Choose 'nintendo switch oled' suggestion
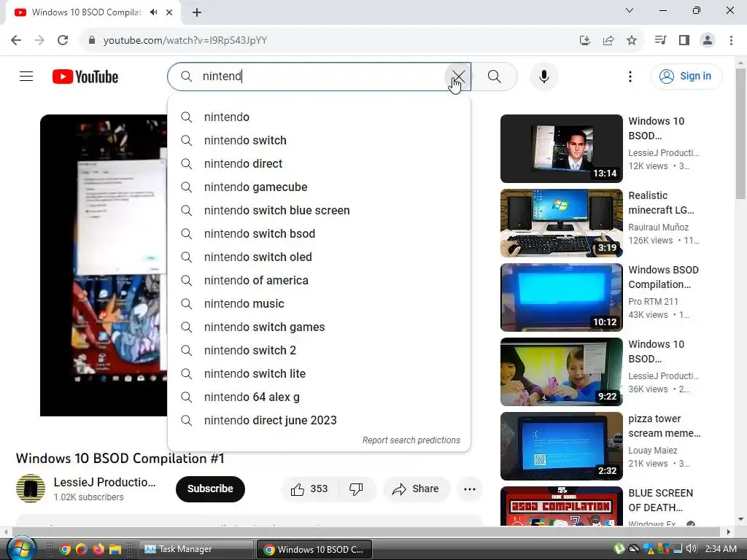 (319, 257)
